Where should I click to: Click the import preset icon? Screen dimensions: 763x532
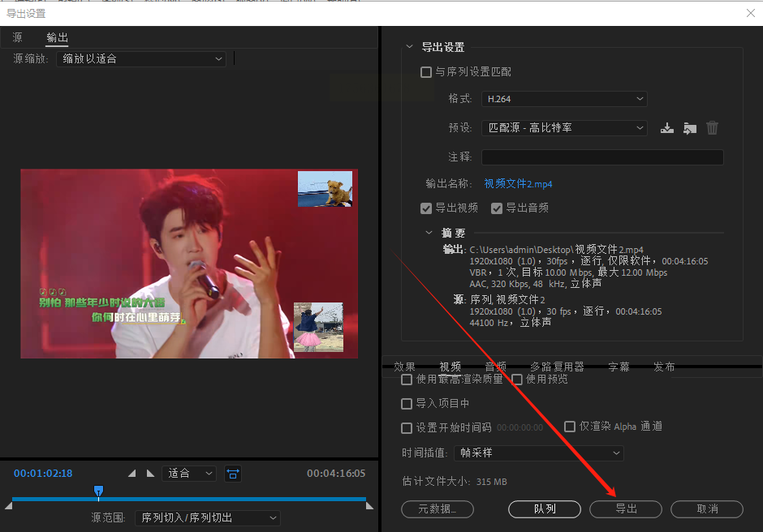point(689,128)
